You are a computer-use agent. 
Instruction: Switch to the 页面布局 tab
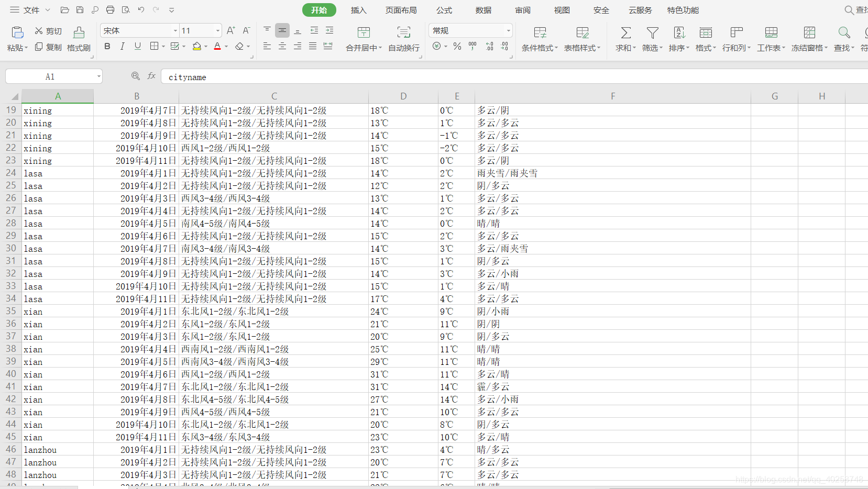(401, 10)
